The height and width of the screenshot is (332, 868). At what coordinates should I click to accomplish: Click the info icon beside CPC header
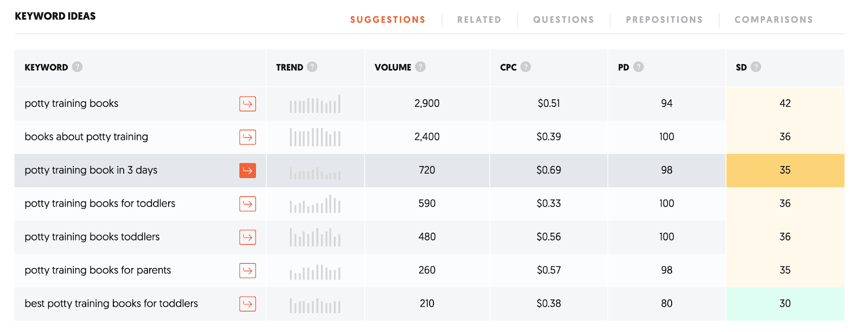[x=526, y=67]
